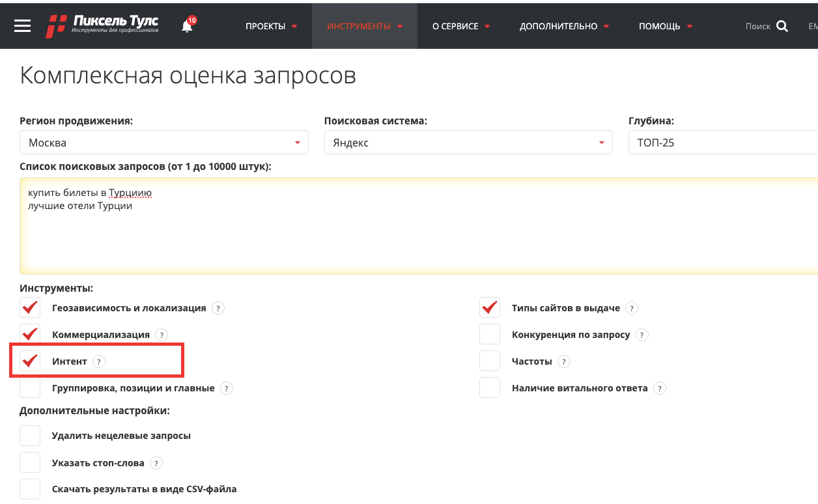Disable the Коммерциализация option
The width and height of the screenshot is (818, 504).
(30, 334)
